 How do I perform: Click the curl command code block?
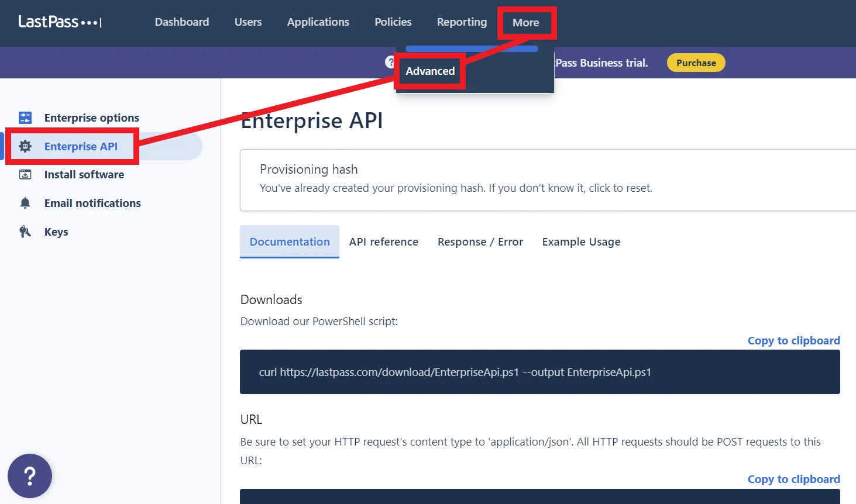540,372
